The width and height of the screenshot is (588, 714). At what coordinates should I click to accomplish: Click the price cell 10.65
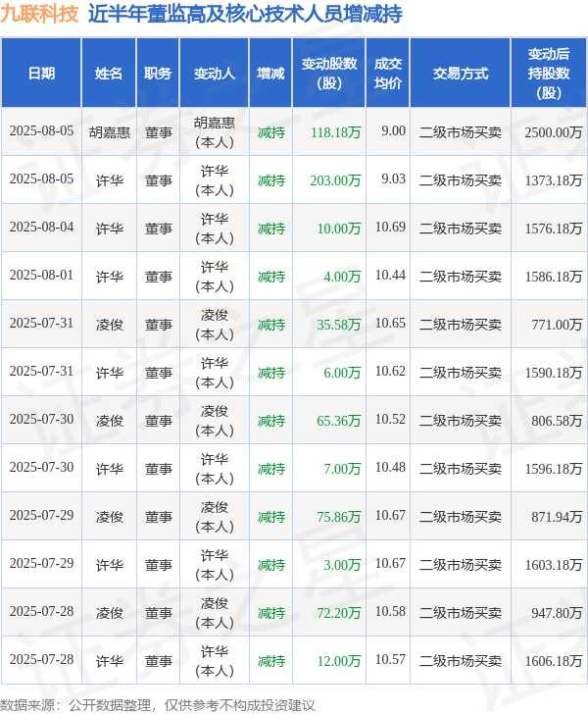point(390,324)
